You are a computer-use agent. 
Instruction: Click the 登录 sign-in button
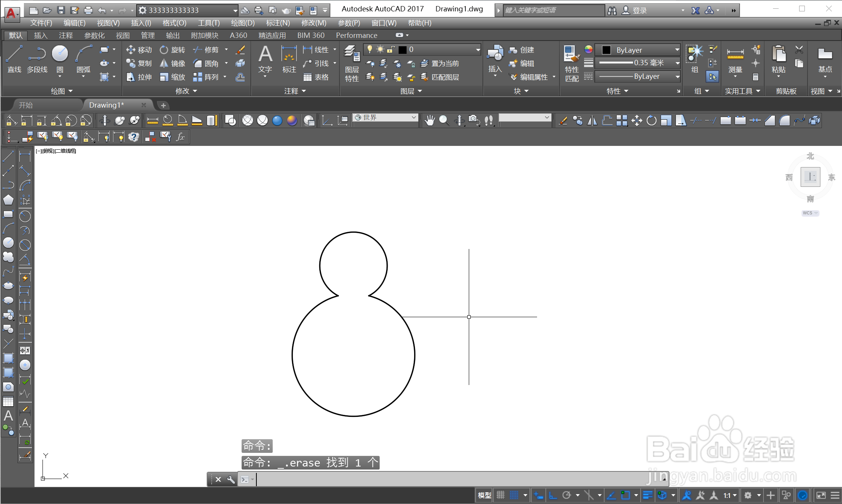(635, 10)
